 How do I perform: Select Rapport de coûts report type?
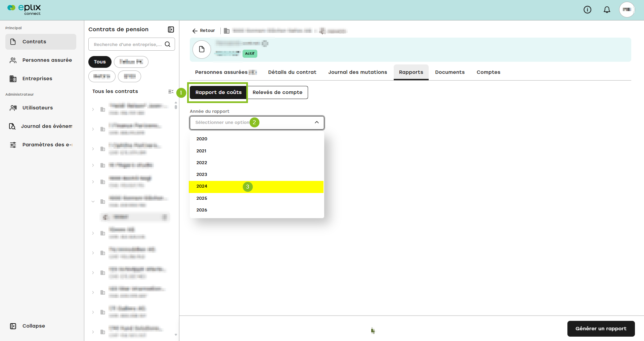218,92
